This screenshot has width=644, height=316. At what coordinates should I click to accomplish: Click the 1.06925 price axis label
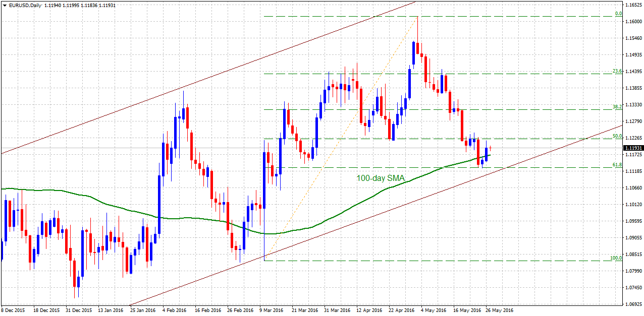633,304
